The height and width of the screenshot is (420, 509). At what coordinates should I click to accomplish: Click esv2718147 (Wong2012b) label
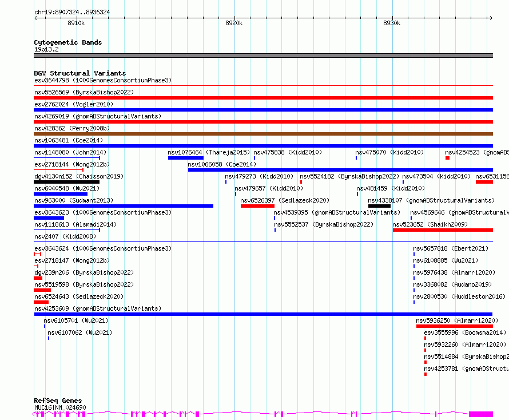pos(72,260)
